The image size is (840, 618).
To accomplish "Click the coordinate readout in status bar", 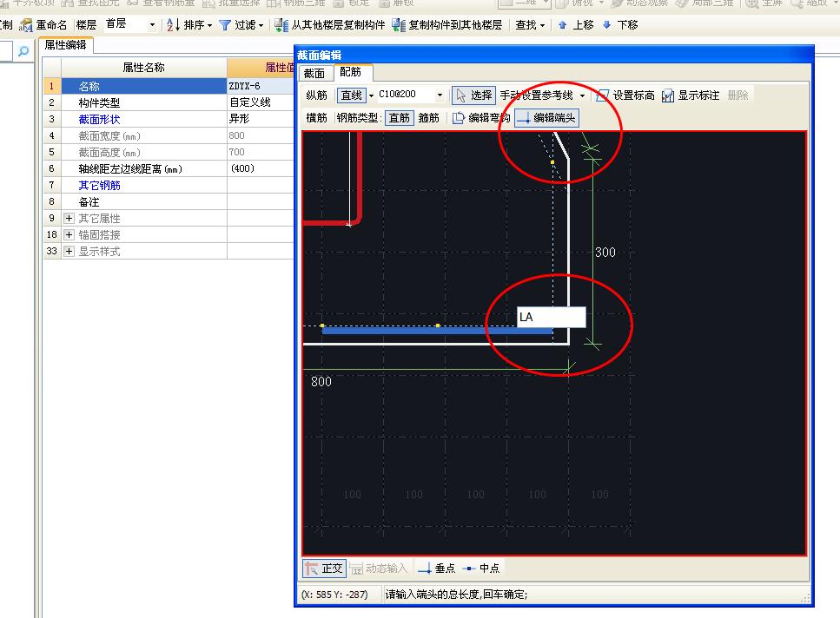I will tap(334, 595).
